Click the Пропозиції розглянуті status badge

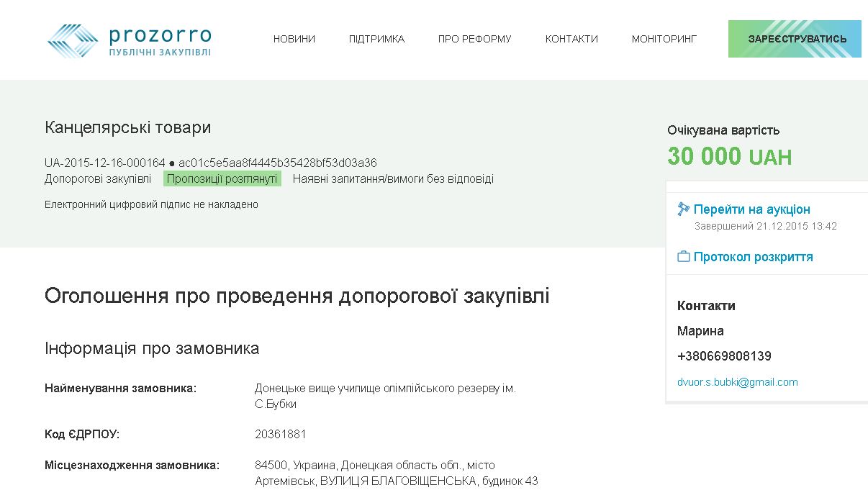pos(222,179)
